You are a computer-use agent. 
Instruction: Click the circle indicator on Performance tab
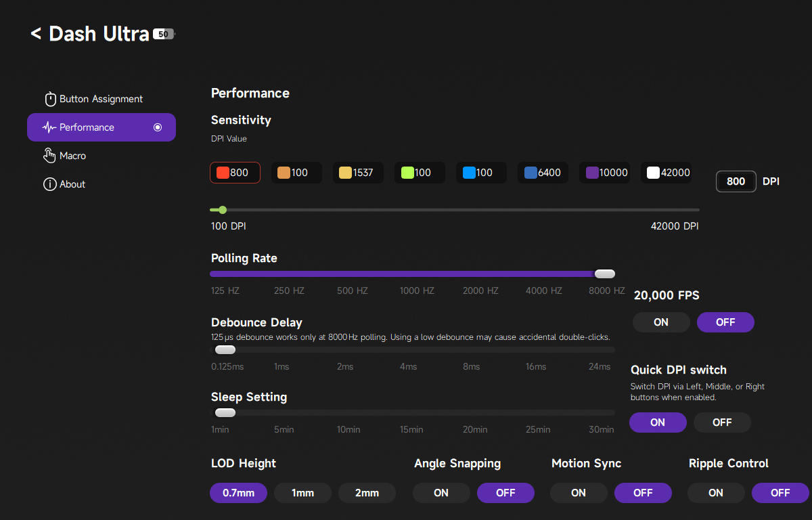point(158,127)
